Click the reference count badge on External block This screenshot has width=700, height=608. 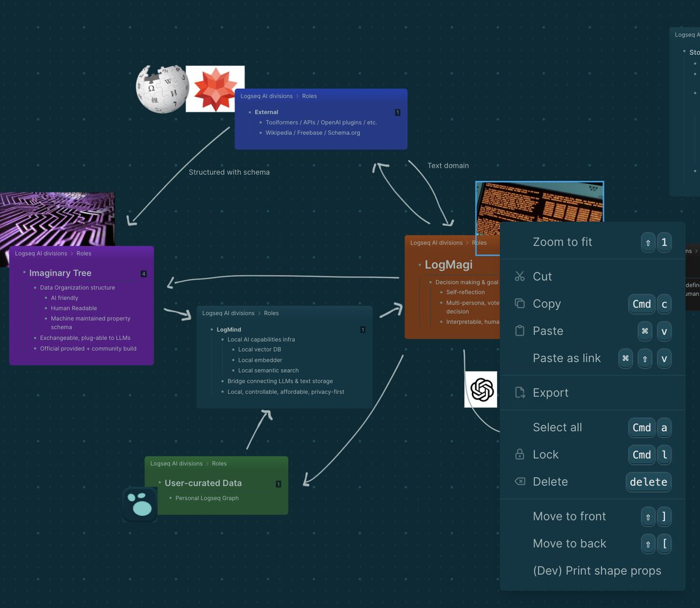pos(398,113)
